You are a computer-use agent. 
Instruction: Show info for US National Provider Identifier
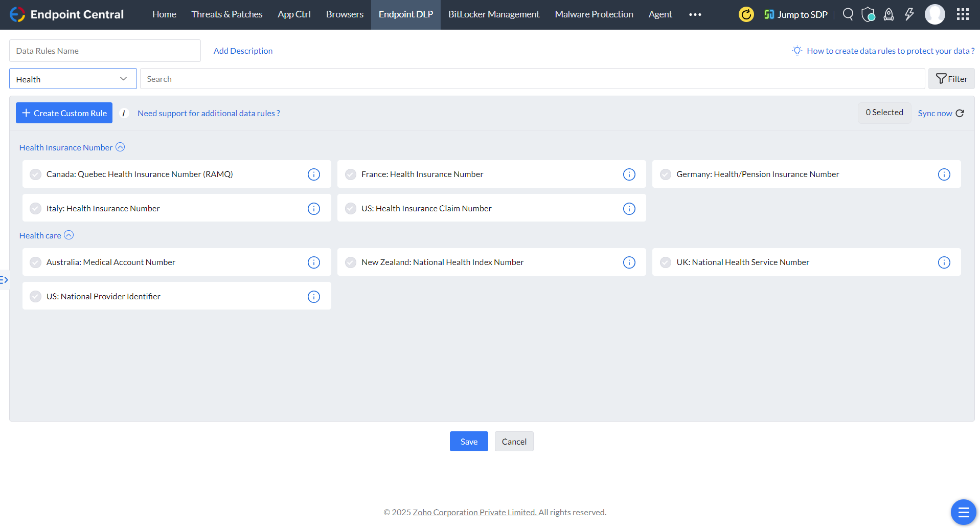click(314, 297)
